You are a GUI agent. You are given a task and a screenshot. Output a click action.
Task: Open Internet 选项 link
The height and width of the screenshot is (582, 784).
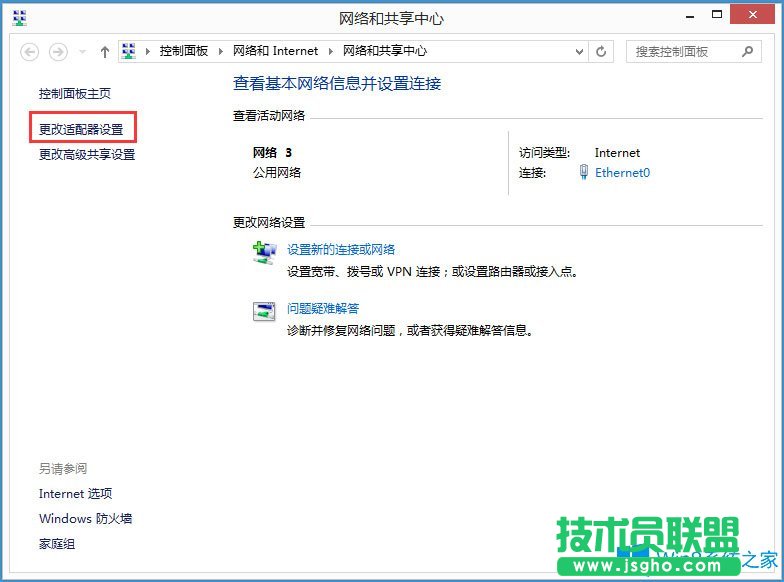76,494
